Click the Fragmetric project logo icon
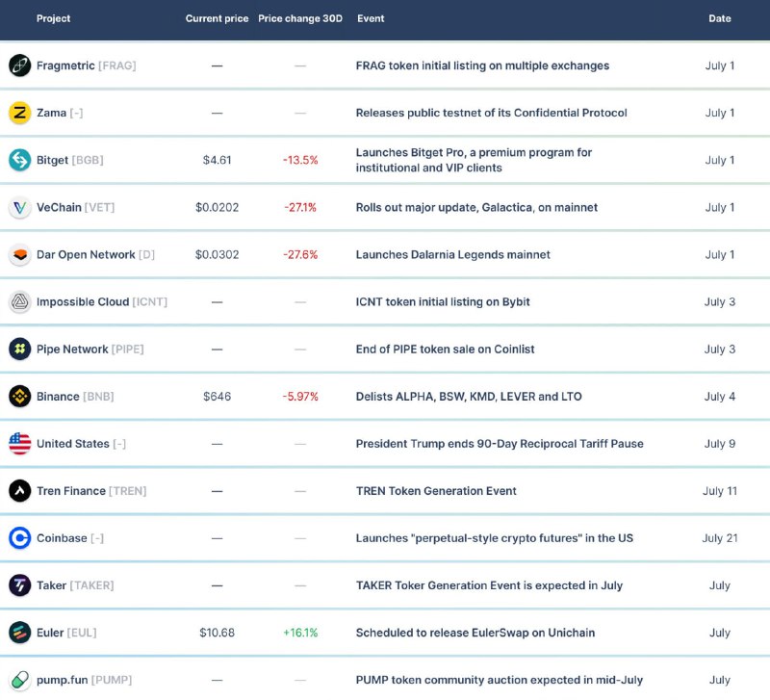The image size is (770, 700). (x=19, y=65)
